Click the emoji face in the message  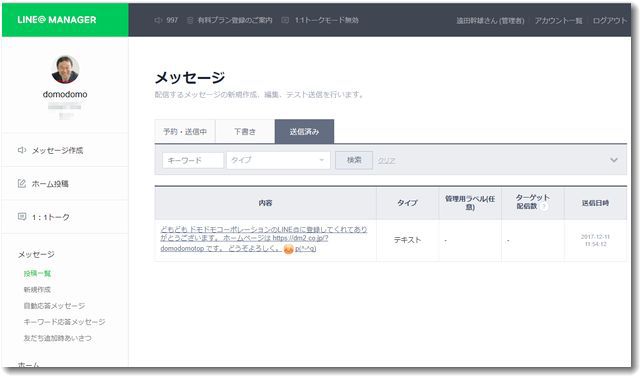pyautogui.click(x=289, y=249)
